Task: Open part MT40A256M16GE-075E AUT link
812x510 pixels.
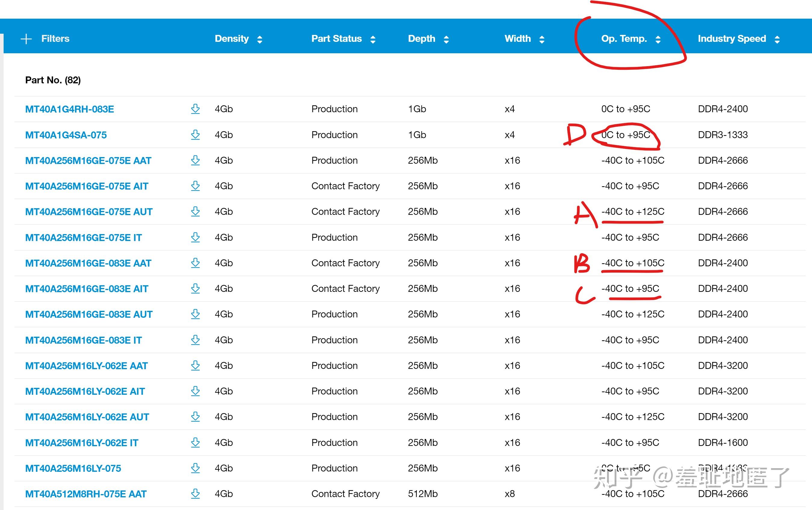Action: coord(89,212)
